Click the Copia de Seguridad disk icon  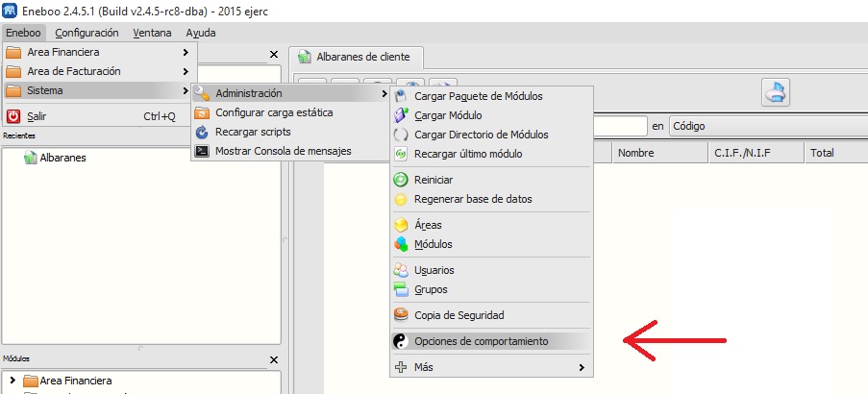click(x=400, y=315)
